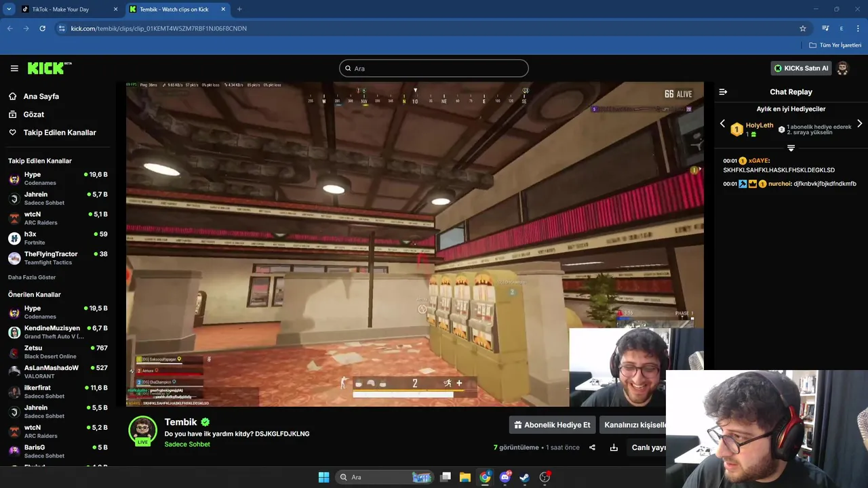Open File Explorer from taskbar
This screenshot has height=488, width=868.
(465, 477)
